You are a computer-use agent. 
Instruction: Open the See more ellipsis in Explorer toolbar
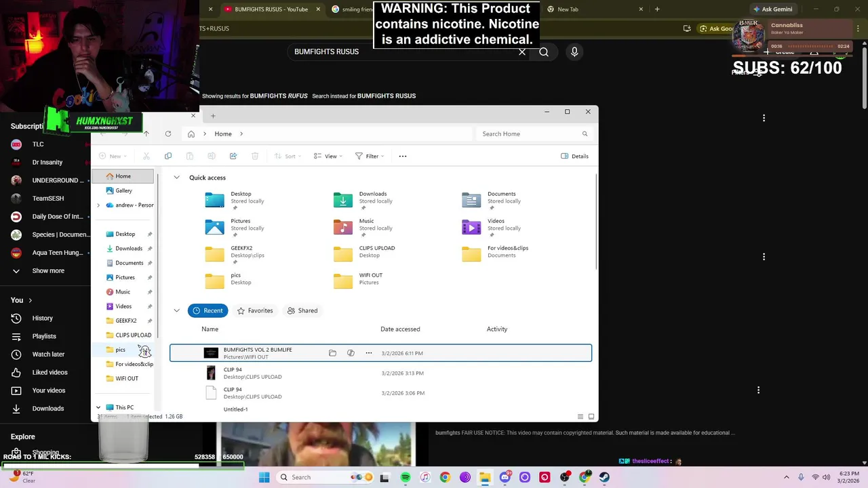(x=403, y=156)
